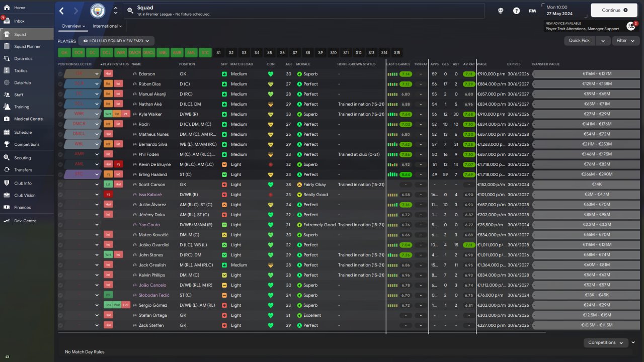Click the Continue button
644x362 pixels.
click(614, 10)
